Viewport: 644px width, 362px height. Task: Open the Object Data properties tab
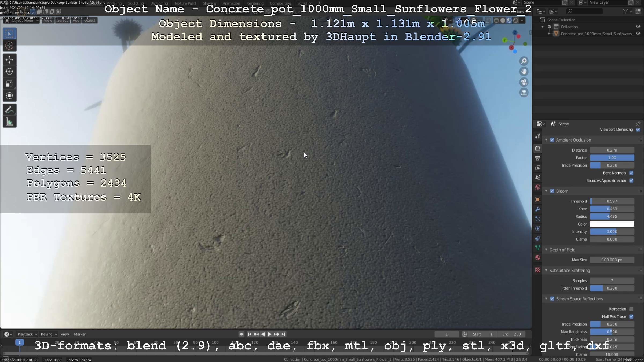tap(538, 248)
